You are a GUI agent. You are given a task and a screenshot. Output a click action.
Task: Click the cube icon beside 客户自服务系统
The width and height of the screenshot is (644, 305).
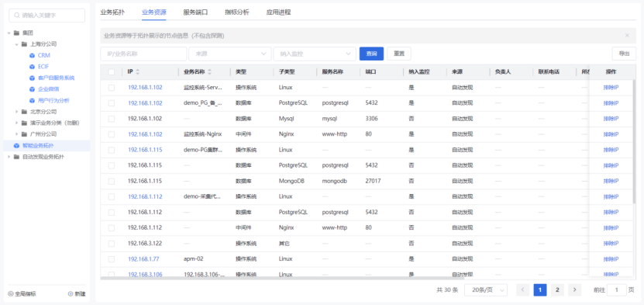click(32, 78)
